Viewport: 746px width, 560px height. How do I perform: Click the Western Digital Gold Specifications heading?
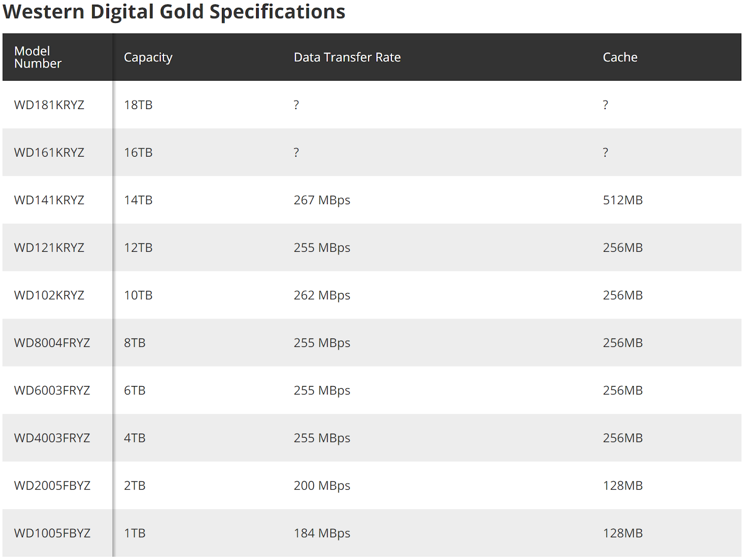click(x=173, y=12)
